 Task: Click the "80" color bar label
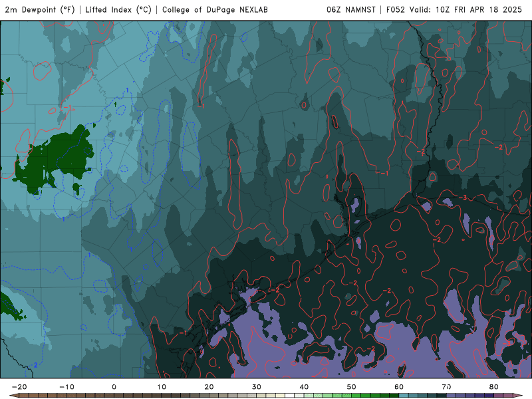click(x=494, y=387)
